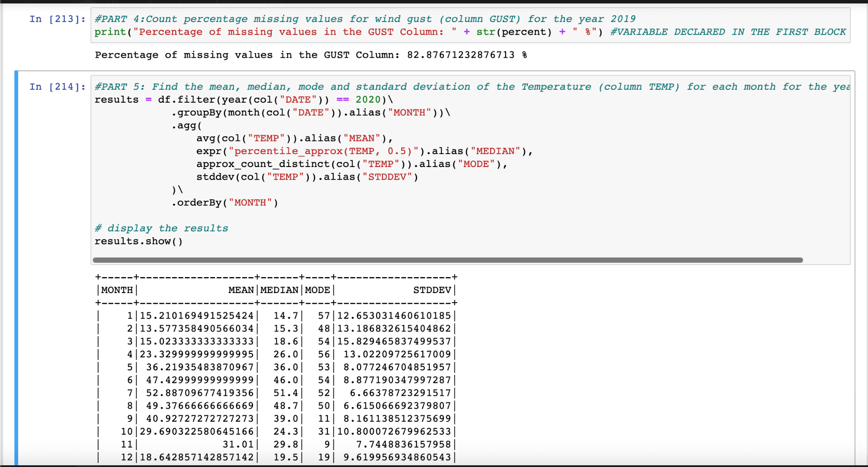
Task: Click stddev value 7.7448836157958
Action: (x=404, y=445)
